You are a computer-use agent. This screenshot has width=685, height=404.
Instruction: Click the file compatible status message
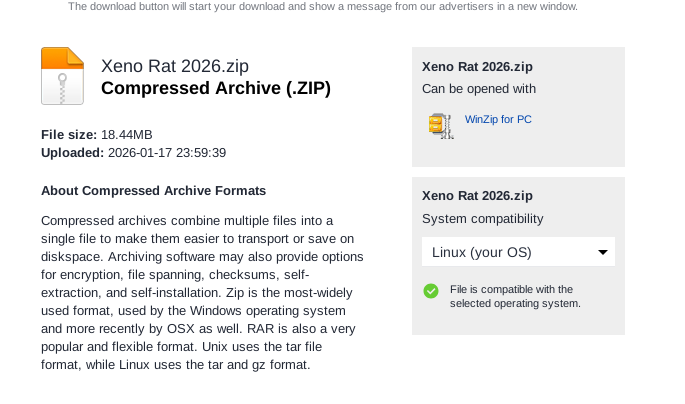pos(515,296)
